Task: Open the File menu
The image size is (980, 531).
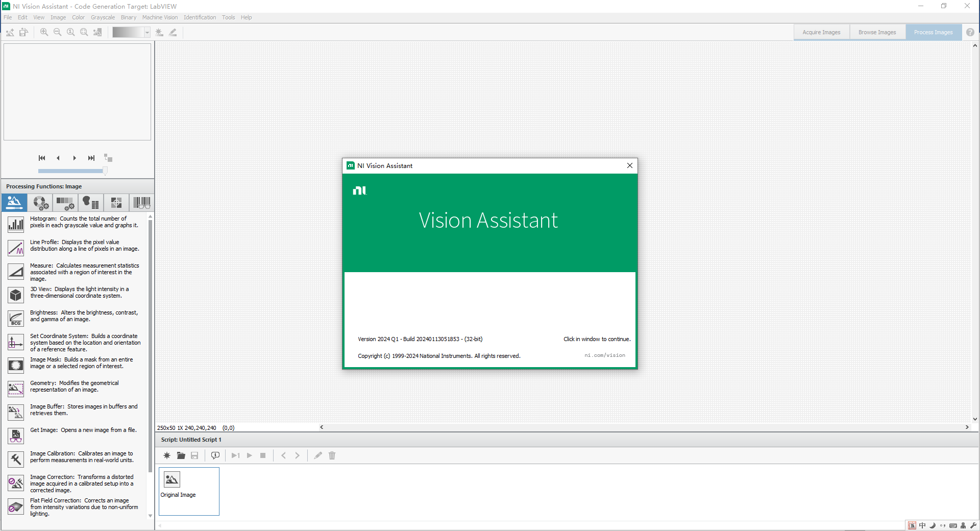Action: click(x=8, y=17)
